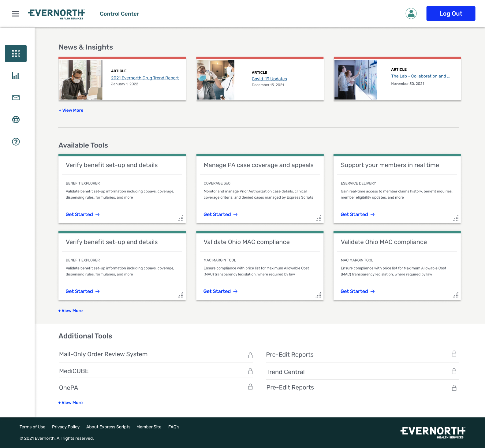Open the 2021 Evernorth Drug Trend Report article
Screen dimensions: 485x448
(145, 78)
